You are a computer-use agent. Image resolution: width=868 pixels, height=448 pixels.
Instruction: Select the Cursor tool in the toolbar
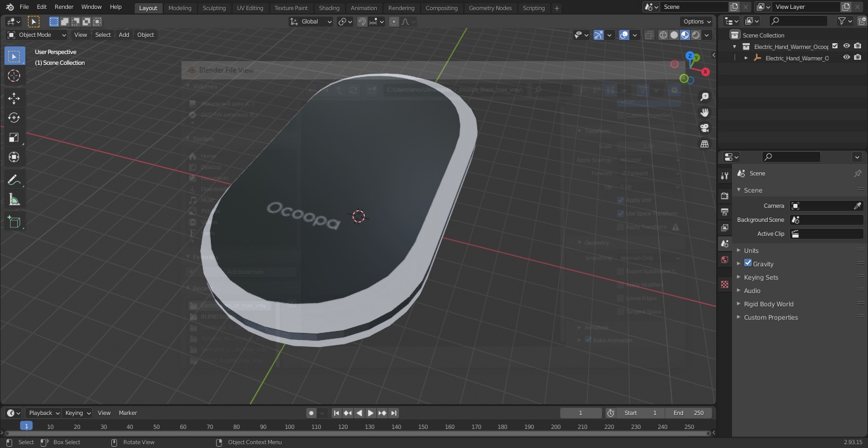pos(14,76)
